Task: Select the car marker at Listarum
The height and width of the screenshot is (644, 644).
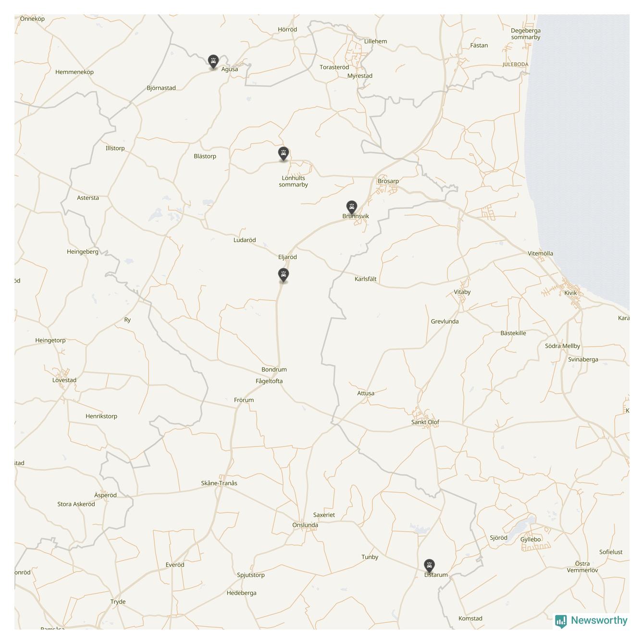Action: (429, 566)
